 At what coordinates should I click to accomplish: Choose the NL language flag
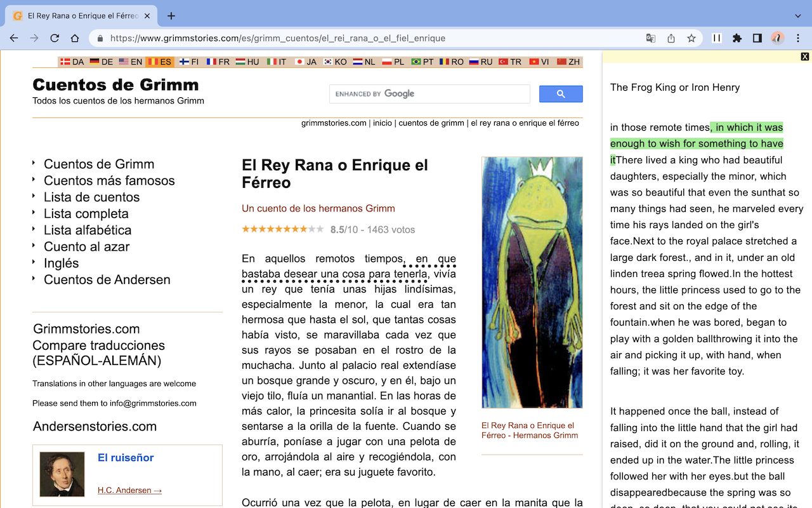[364, 62]
